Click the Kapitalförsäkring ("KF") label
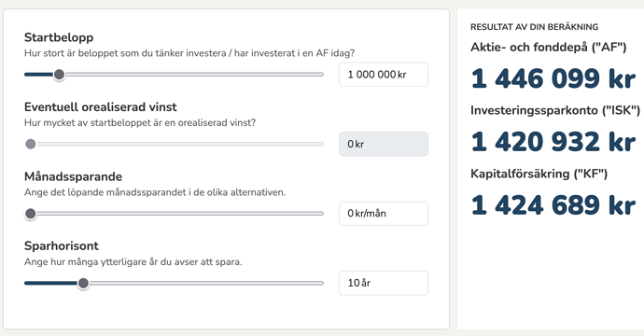This screenshot has width=644, height=336. pyautogui.click(x=539, y=174)
